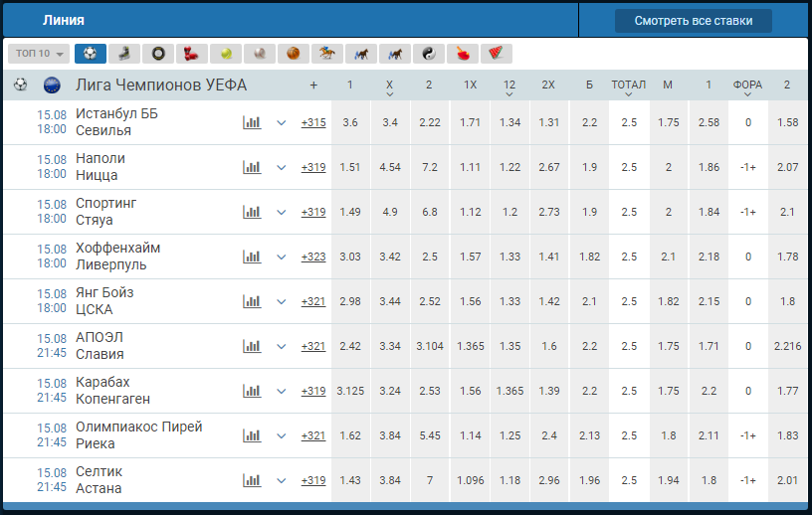
Task: Pick odds 2.5 on Ливерпуль win
Action: point(430,257)
